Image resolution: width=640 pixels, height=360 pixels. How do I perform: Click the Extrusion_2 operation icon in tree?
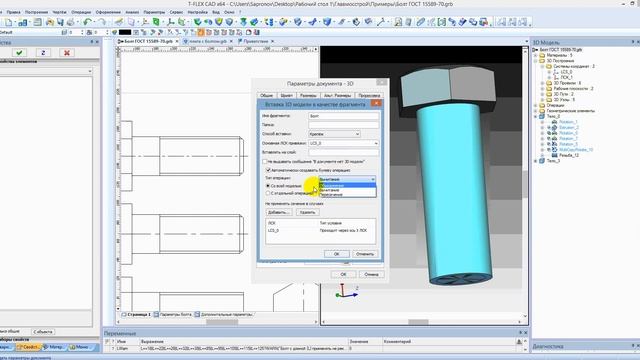tap(555, 127)
